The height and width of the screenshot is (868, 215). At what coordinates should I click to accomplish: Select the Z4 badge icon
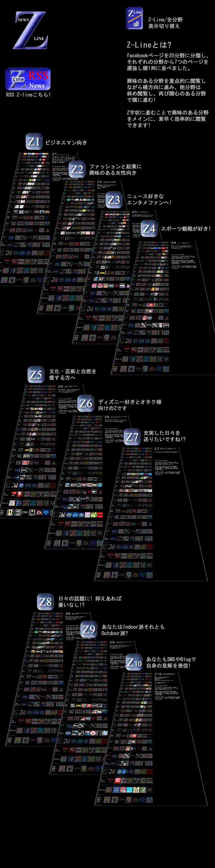coord(149,229)
